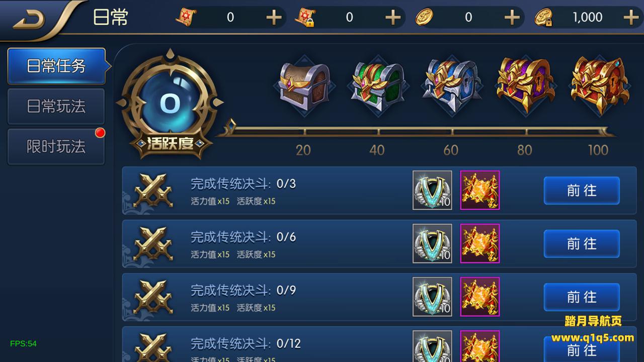Tap the golden shard reward in the 0/6 task
The width and height of the screenshot is (644, 362).
coord(480,243)
